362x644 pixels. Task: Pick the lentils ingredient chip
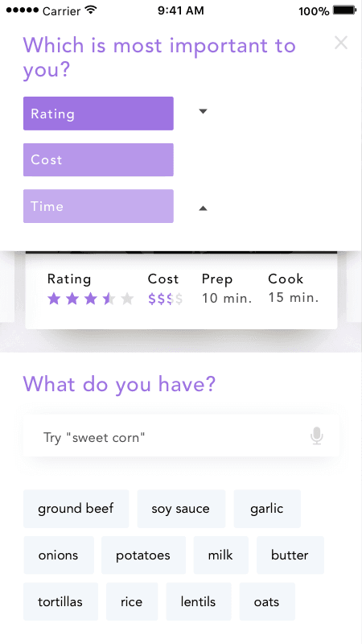198,601
